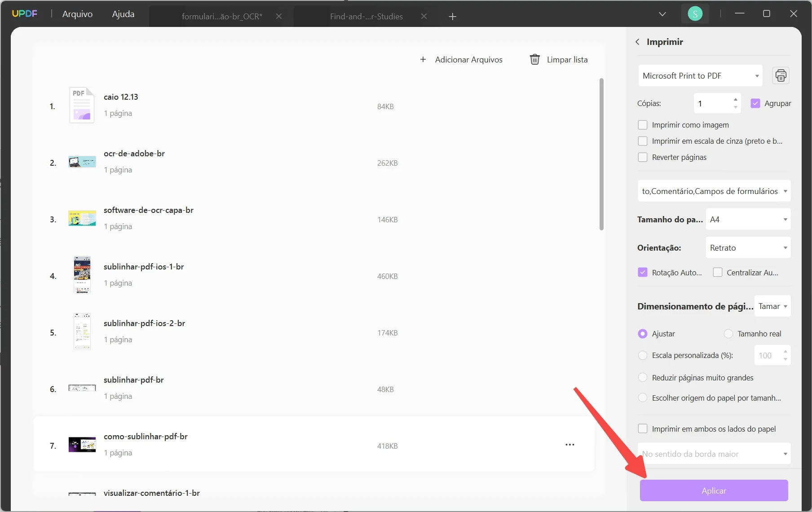
Task: Open the Orientação Retrato dropdown
Action: [x=748, y=247]
